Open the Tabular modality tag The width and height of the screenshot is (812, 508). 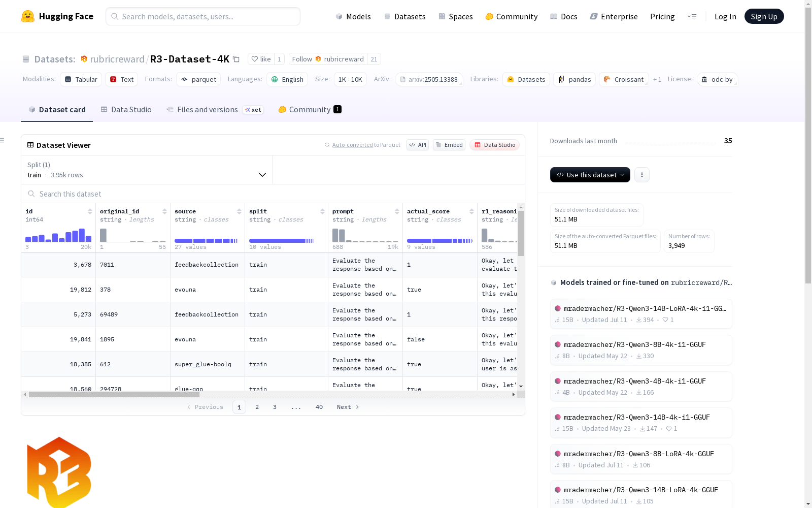[81, 79]
